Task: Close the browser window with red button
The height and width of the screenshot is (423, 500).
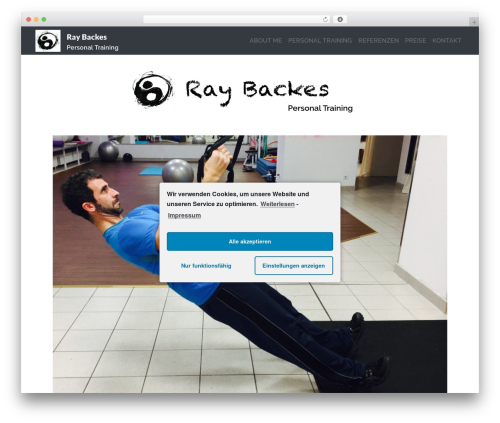Action: click(29, 19)
